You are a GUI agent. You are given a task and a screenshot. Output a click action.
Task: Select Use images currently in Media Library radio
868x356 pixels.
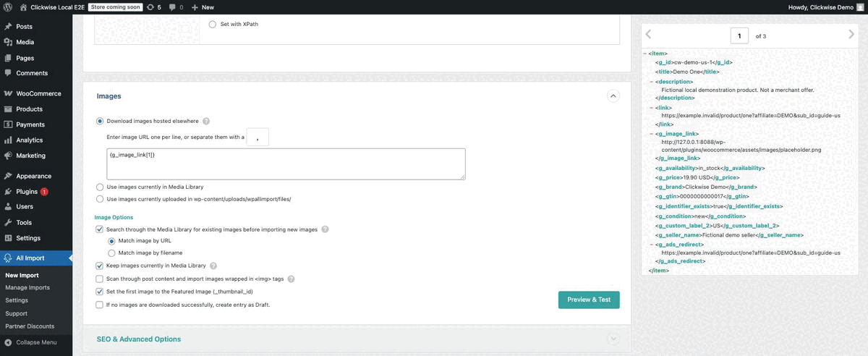click(100, 187)
